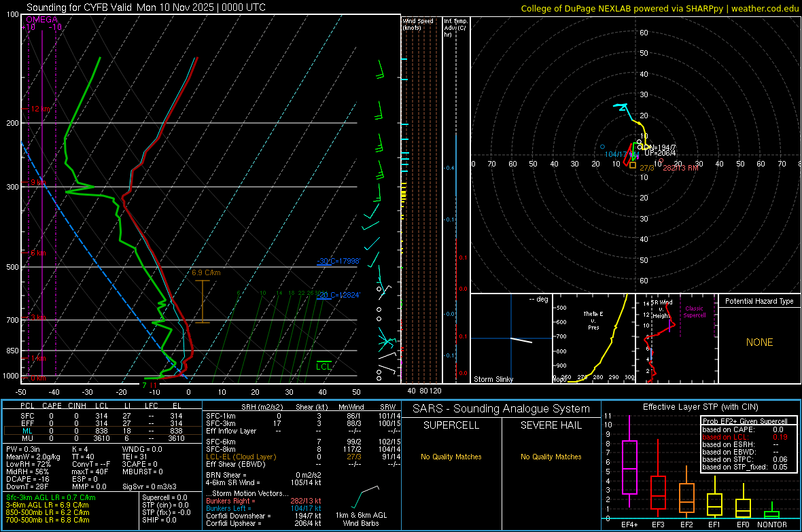Viewport: 802px width, 532px height.
Task: Click the DCAPE = -16 value
Action: (x=28, y=479)
